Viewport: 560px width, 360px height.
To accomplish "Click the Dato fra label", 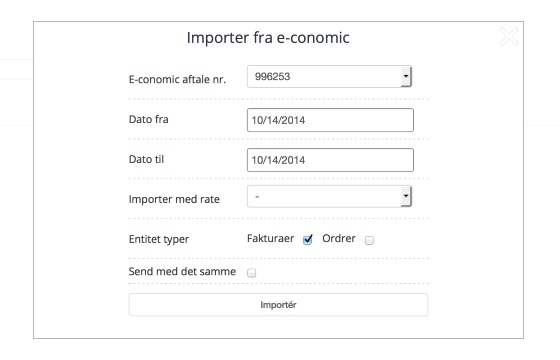I will tap(149, 119).
